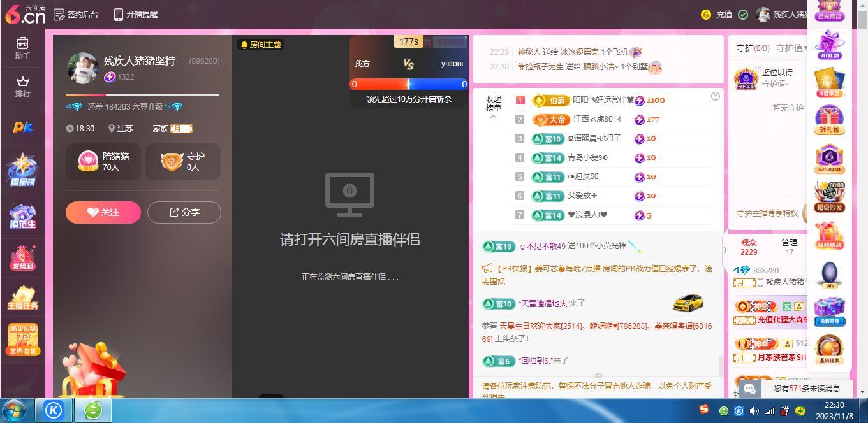The image size is (868, 423).
Task: Open the 主播任务 sidebar icon
Action: pos(23,298)
